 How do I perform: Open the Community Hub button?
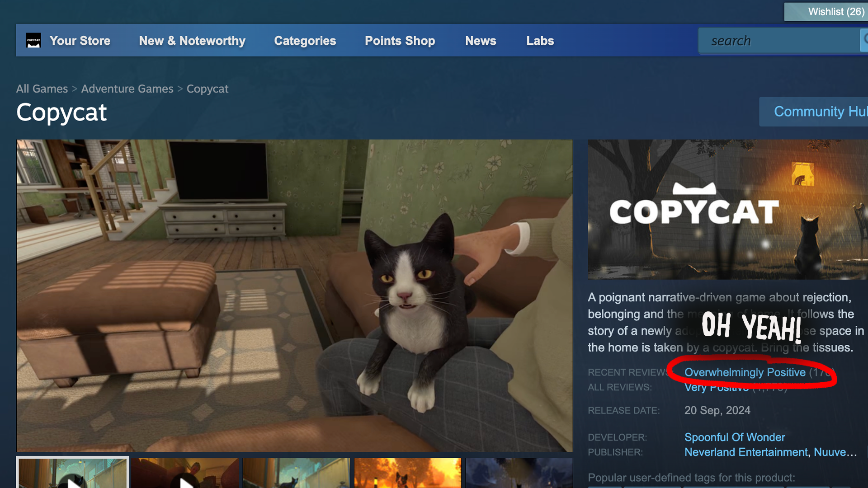click(x=814, y=112)
